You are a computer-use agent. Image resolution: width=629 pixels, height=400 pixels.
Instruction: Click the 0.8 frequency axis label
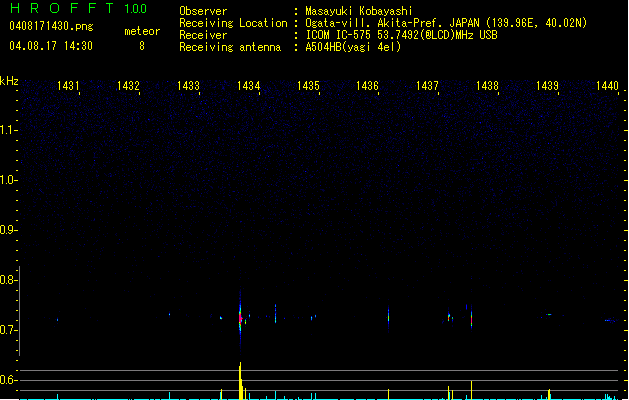click(x=8, y=280)
